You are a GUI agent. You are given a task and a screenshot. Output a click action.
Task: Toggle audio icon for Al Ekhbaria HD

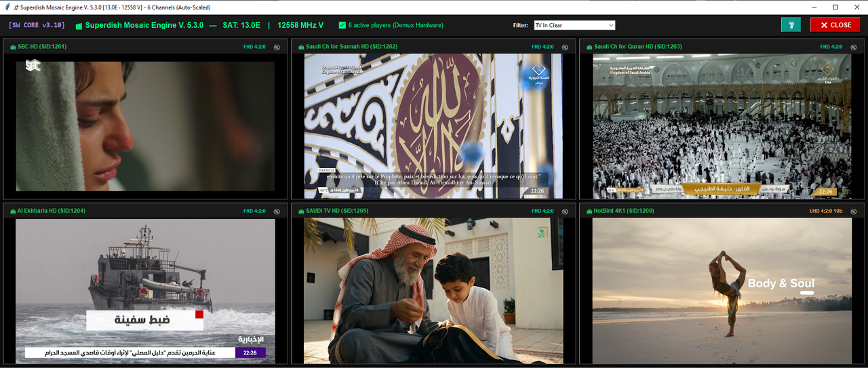(277, 211)
